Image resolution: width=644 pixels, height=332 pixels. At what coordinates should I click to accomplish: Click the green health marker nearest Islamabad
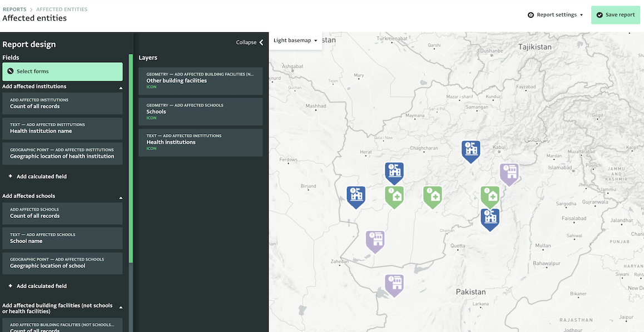[490, 197]
